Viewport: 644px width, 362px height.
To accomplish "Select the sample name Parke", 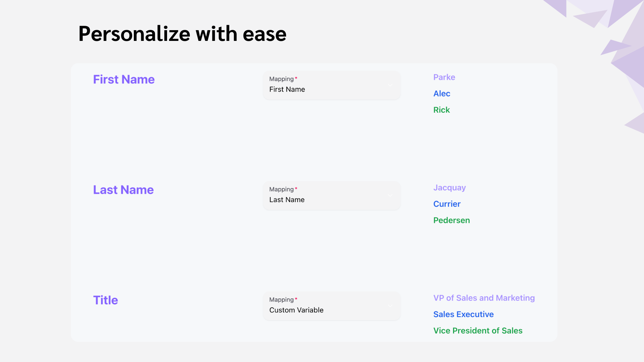I will [x=444, y=77].
